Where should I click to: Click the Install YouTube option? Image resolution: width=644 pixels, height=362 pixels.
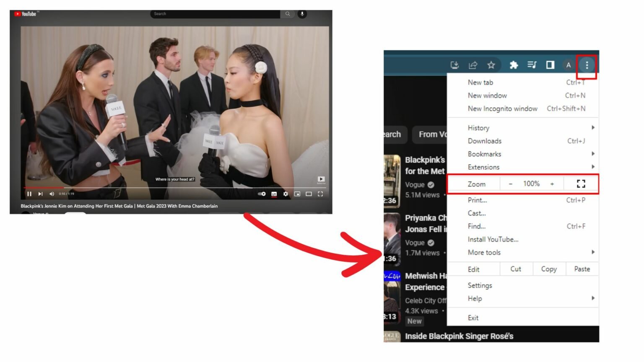pyautogui.click(x=493, y=239)
